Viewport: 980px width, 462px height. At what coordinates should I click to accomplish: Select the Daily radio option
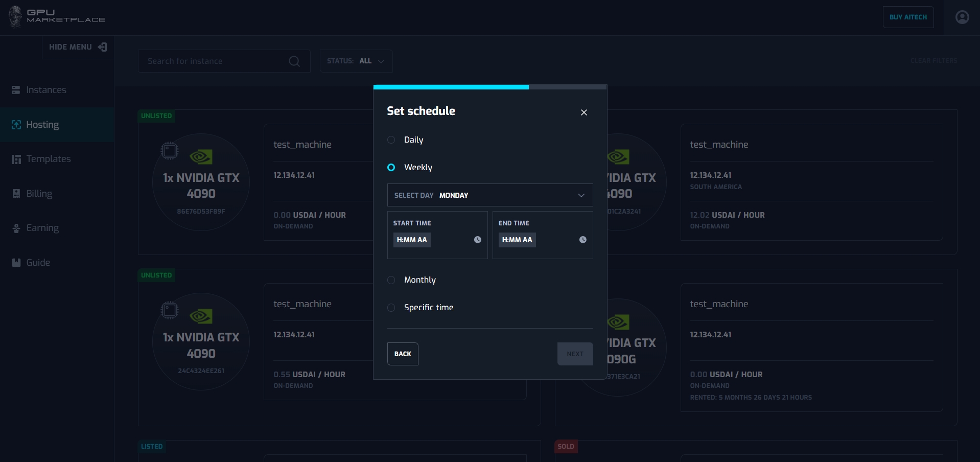[391, 140]
